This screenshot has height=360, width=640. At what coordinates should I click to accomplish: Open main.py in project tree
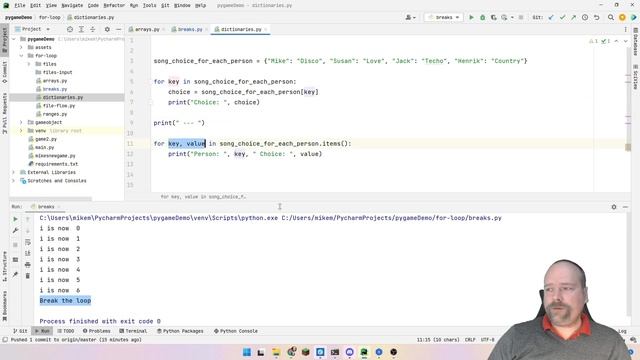(x=44, y=147)
